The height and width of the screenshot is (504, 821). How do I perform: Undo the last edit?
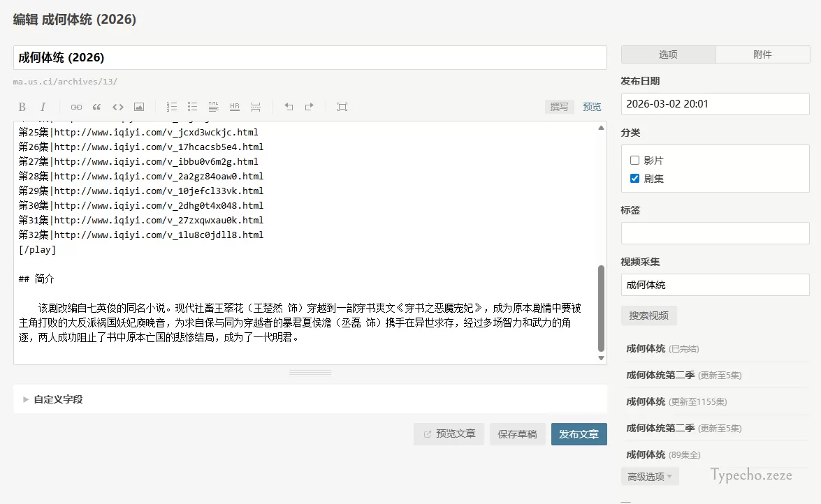288,107
